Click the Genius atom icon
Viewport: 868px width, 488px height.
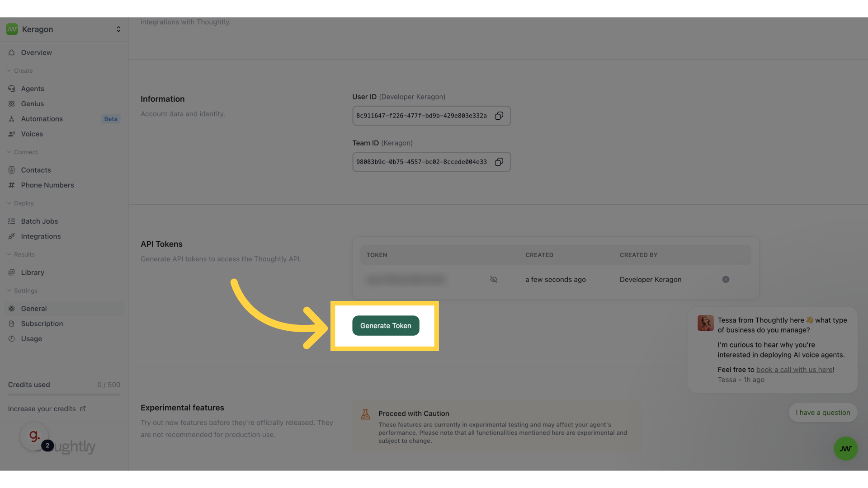coord(12,103)
